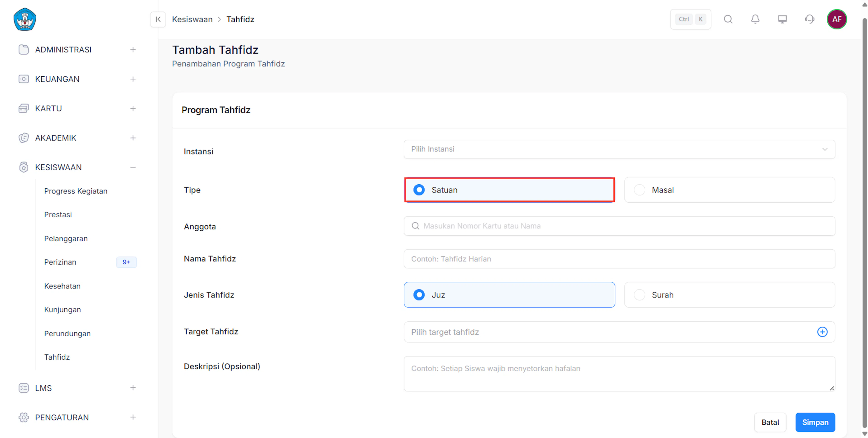Screen dimensions: 868x438
Task: Click the Tahfidz breadcrumb
Action: tap(240, 19)
